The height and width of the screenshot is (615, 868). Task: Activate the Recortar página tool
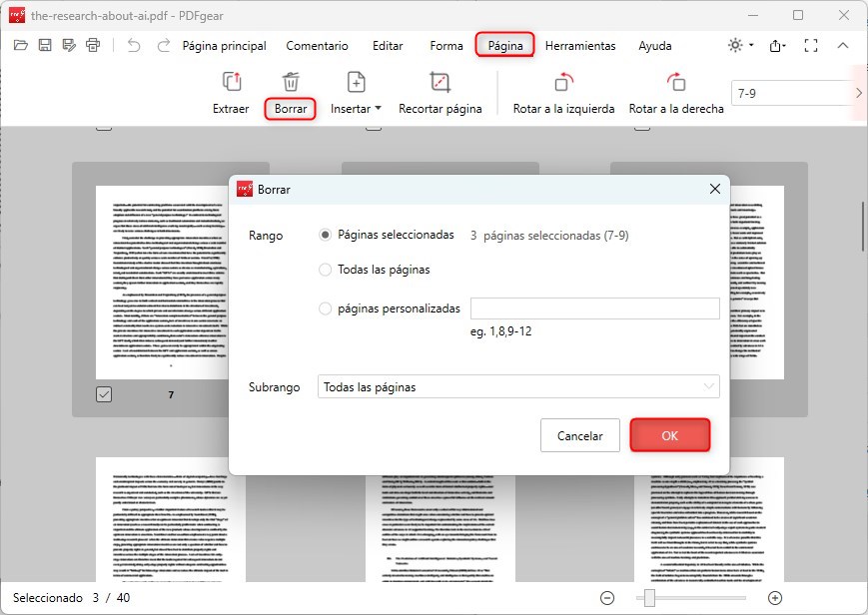pos(440,95)
